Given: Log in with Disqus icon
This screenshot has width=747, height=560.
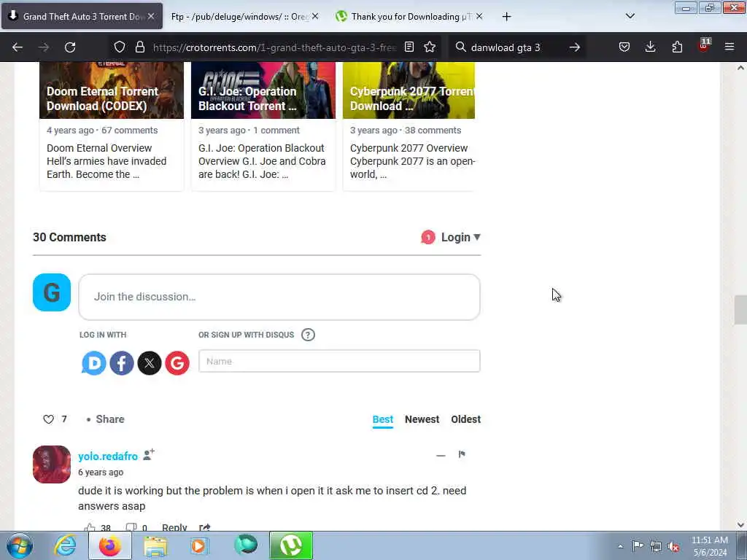Looking at the screenshot, I should (x=94, y=363).
